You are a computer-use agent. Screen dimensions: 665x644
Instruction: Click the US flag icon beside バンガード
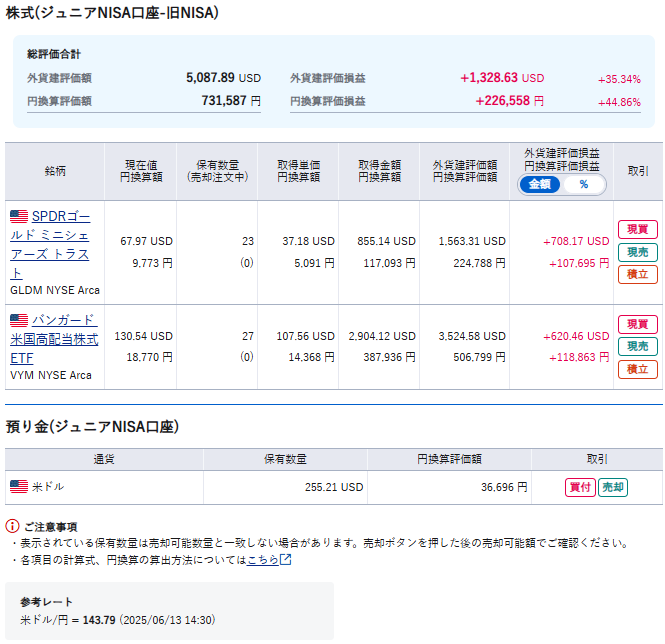(x=19, y=320)
